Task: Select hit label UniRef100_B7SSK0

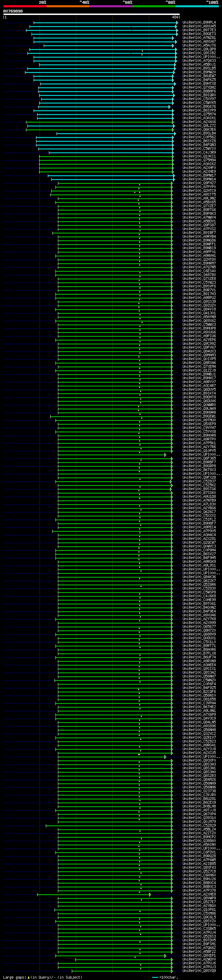Action: [199, 493]
